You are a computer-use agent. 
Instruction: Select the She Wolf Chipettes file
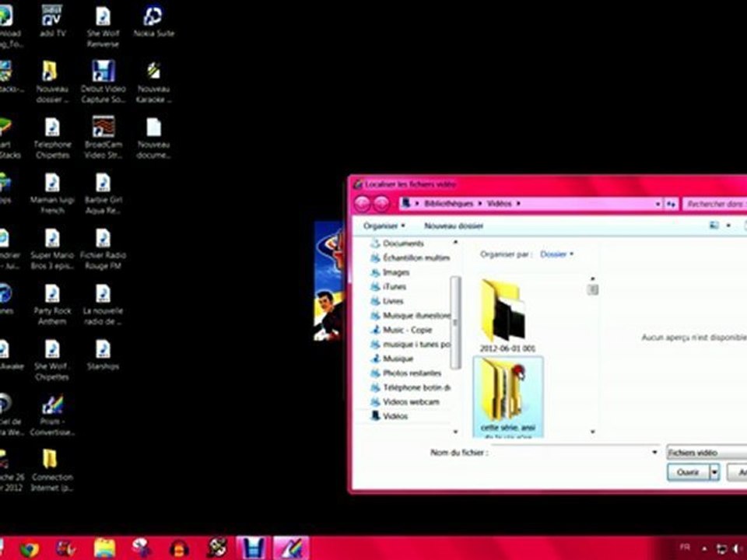coord(52,360)
